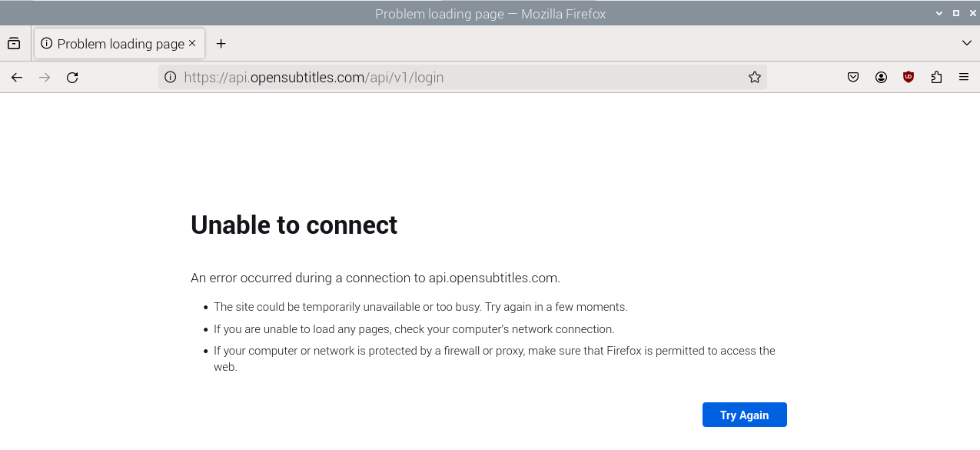
Task: Click the uBlock Origin extension icon
Action: [909, 77]
